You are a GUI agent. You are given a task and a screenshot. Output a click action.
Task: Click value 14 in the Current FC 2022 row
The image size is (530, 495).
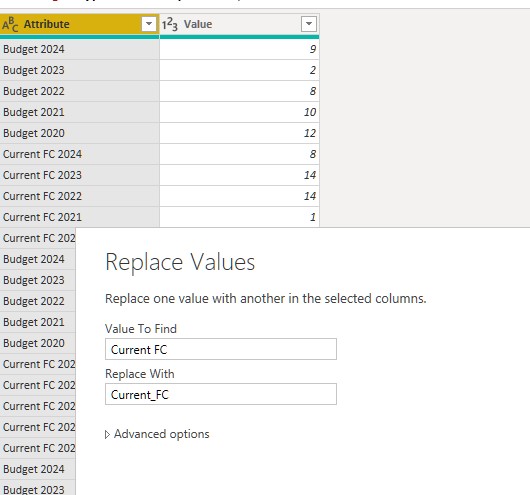(239, 196)
